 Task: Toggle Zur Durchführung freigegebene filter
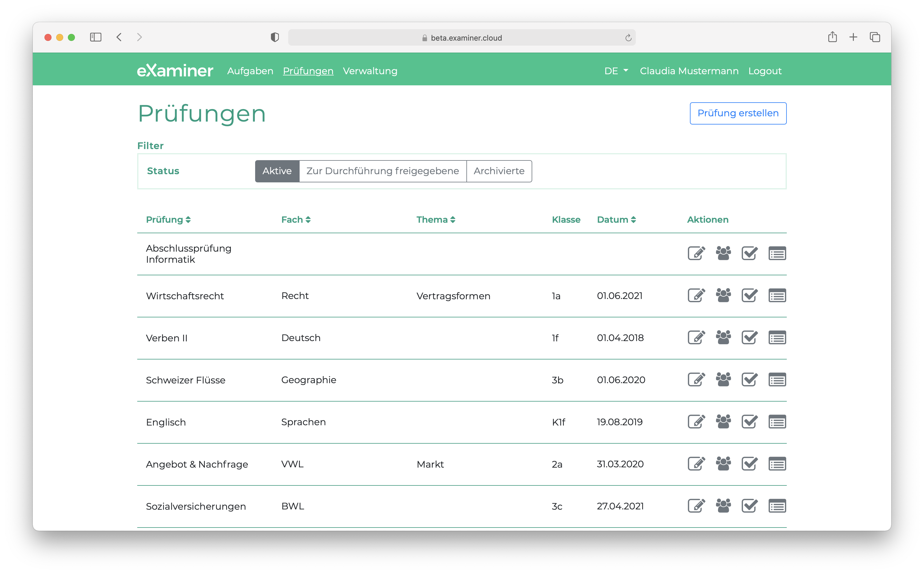point(383,171)
